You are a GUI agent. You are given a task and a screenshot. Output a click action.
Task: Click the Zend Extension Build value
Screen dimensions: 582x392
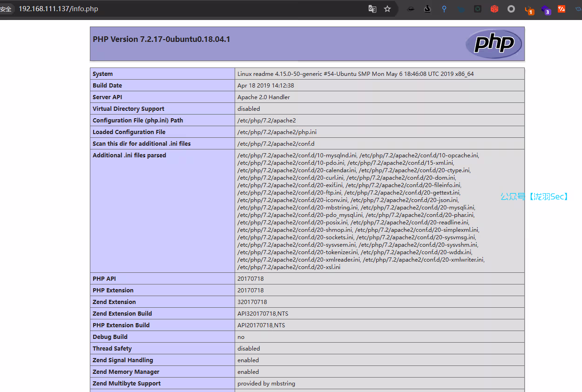[x=263, y=314]
